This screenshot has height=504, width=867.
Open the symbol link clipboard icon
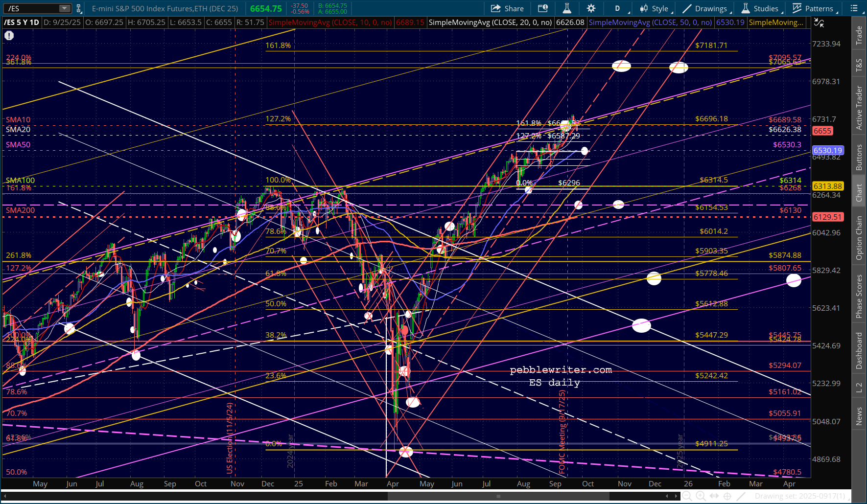[x=79, y=8]
